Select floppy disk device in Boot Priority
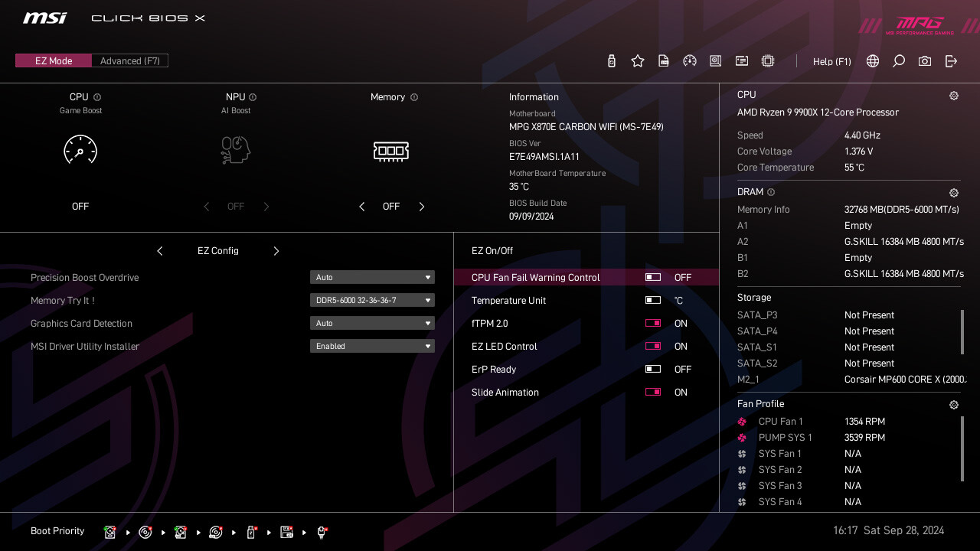The width and height of the screenshot is (980, 551). [286, 532]
